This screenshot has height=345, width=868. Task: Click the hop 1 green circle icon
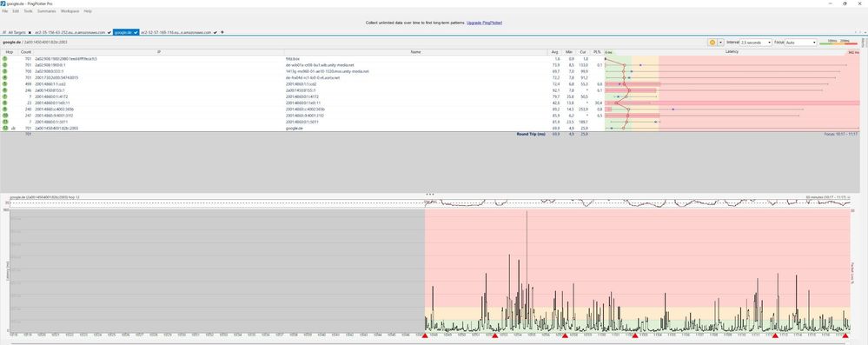coord(5,58)
